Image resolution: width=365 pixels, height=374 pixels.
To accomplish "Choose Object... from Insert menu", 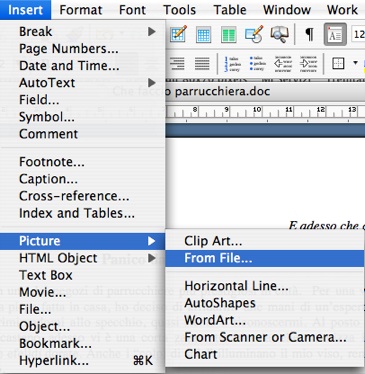I will (x=83, y=327).
